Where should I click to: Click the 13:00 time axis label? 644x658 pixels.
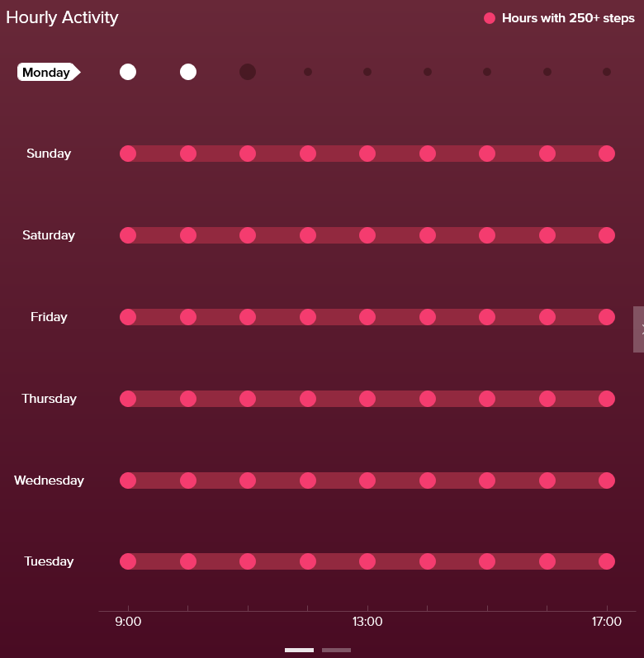367,622
